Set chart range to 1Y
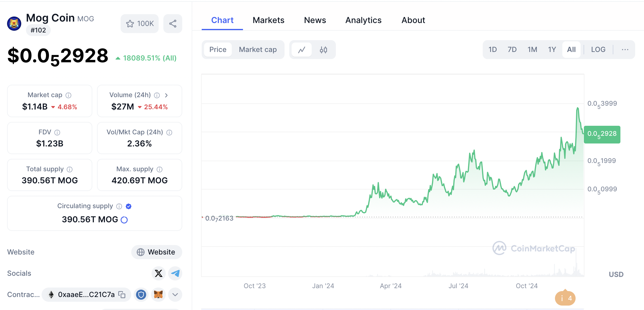 [552, 50]
